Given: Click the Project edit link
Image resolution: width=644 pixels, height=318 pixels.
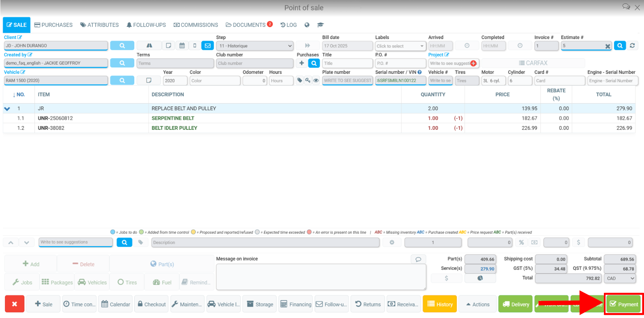Looking at the screenshot, I should [x=439, y=55].
